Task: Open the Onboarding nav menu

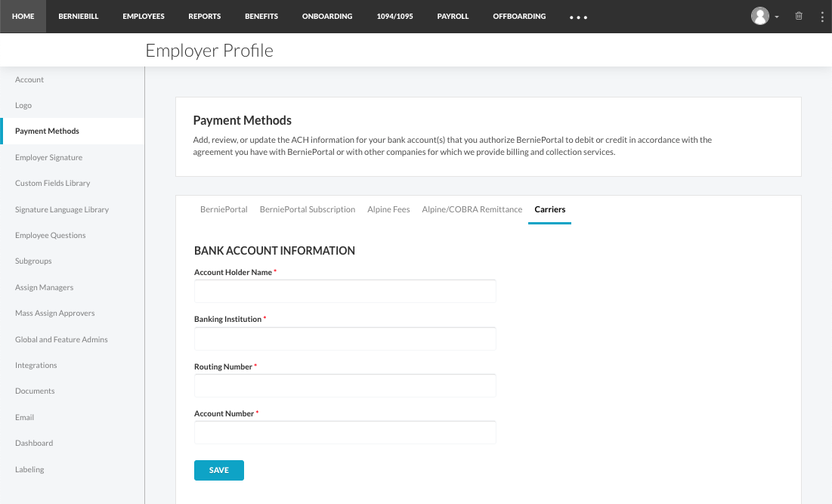Action: (x=326, y=16)
